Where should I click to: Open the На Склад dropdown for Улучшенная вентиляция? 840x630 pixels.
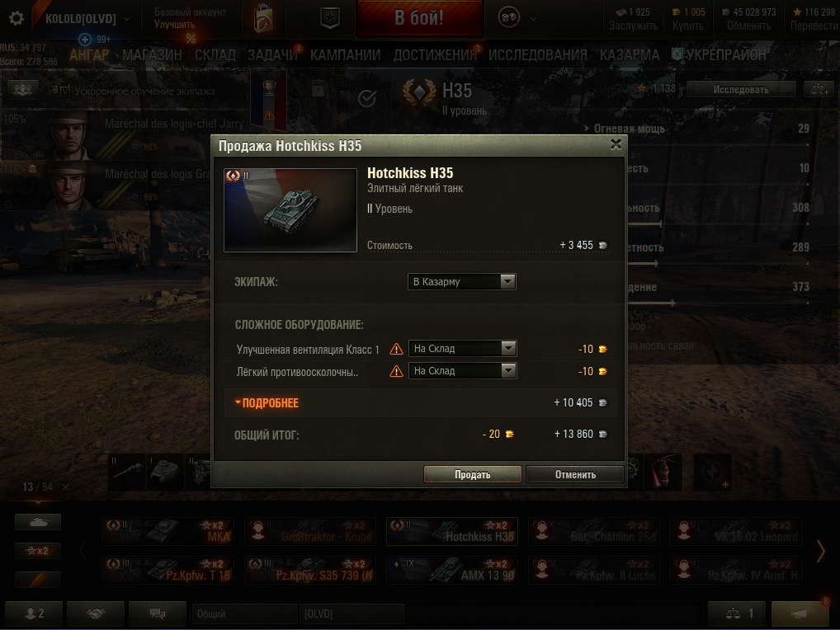pyautogui.click(x=462, y=349)
